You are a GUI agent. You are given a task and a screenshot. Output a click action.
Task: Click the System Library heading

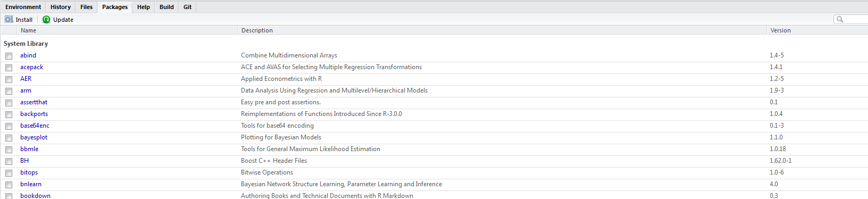[26, 44]
